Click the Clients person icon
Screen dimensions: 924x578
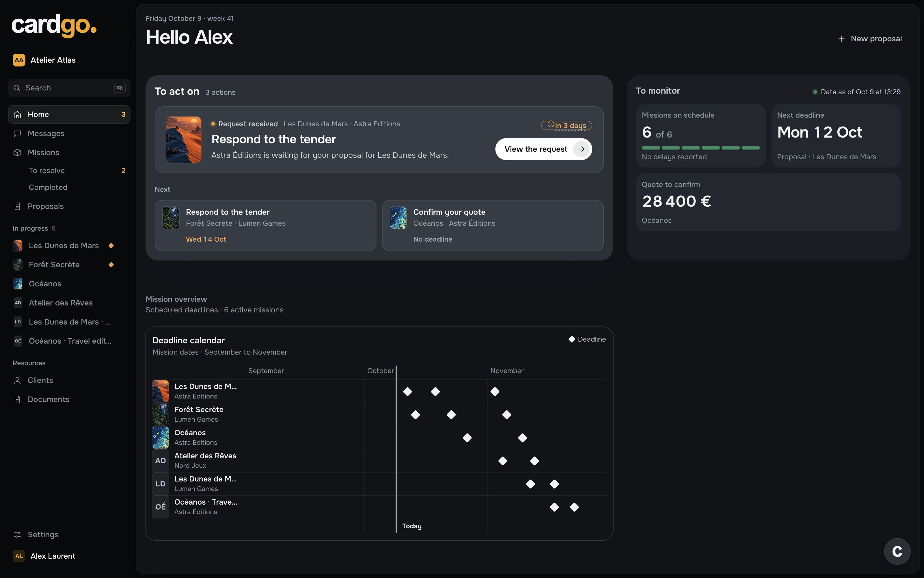(17, 380)
